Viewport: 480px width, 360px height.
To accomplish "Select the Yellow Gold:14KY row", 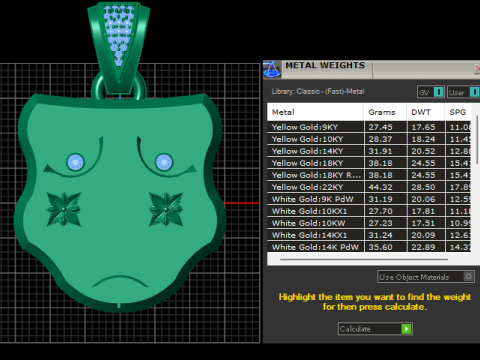I will pyautogui.click(x=369, y=151).
